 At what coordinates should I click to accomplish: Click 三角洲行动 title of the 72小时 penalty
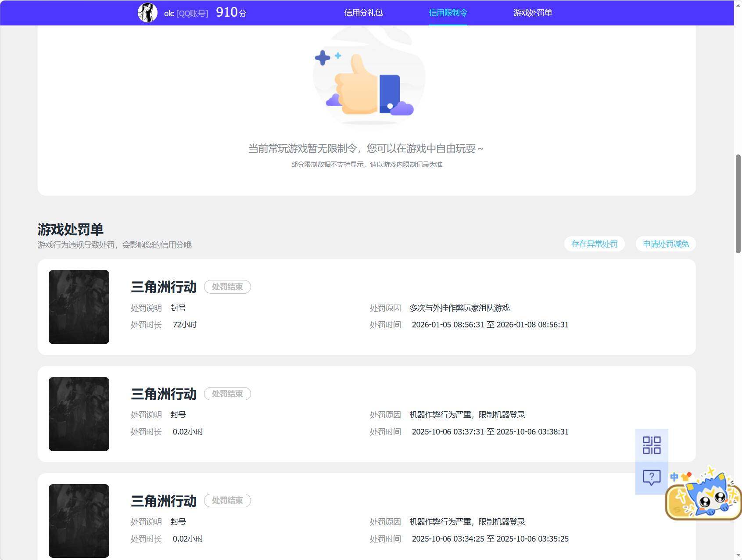click(x=164, y=287)
